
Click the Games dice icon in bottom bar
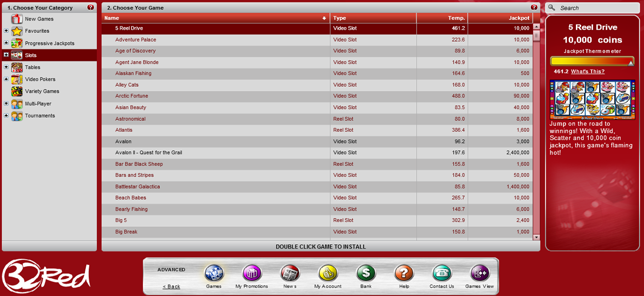tap(214, 273)
